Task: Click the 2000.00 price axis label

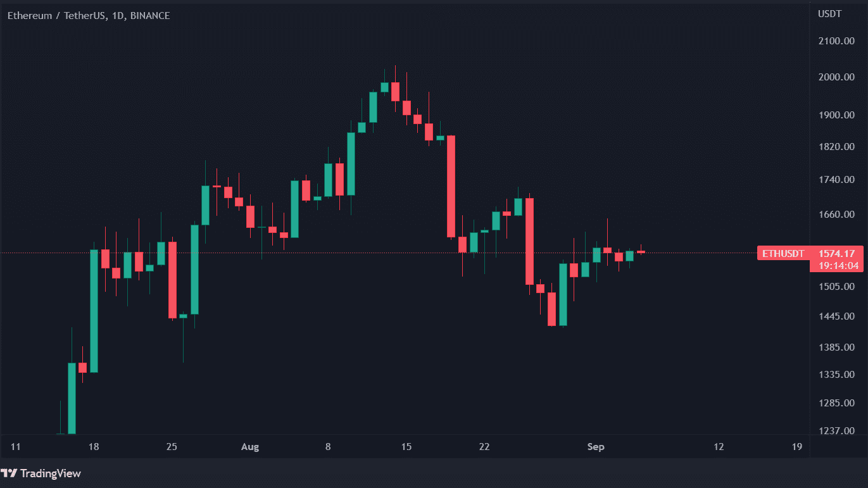Action: [837, 77]
